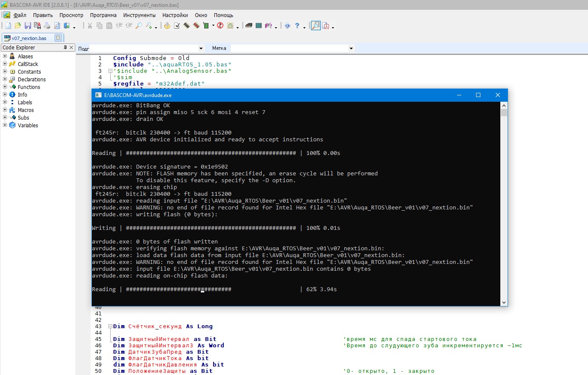The image size is (588, 375).
Task: Expand the Info tree node
Action: pos(5,94)
